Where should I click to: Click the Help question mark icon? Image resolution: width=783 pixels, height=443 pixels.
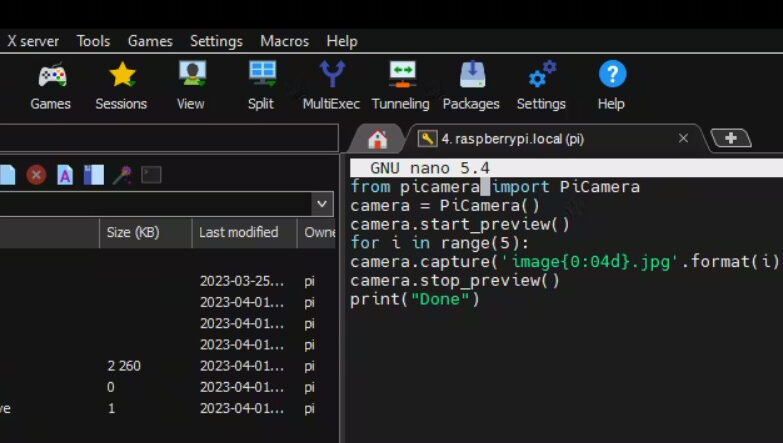(611, 85)
